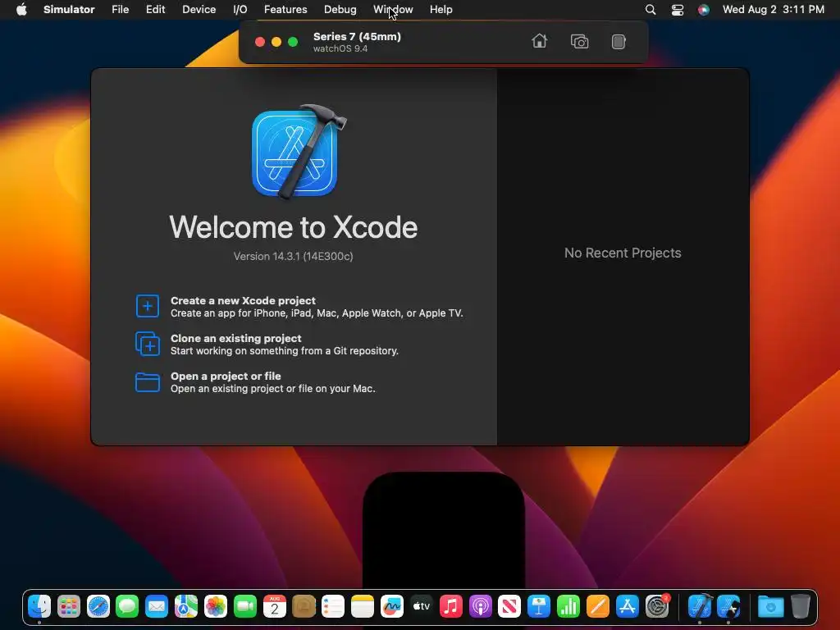Click the watchOS 9.4 subtitle text

340,48
